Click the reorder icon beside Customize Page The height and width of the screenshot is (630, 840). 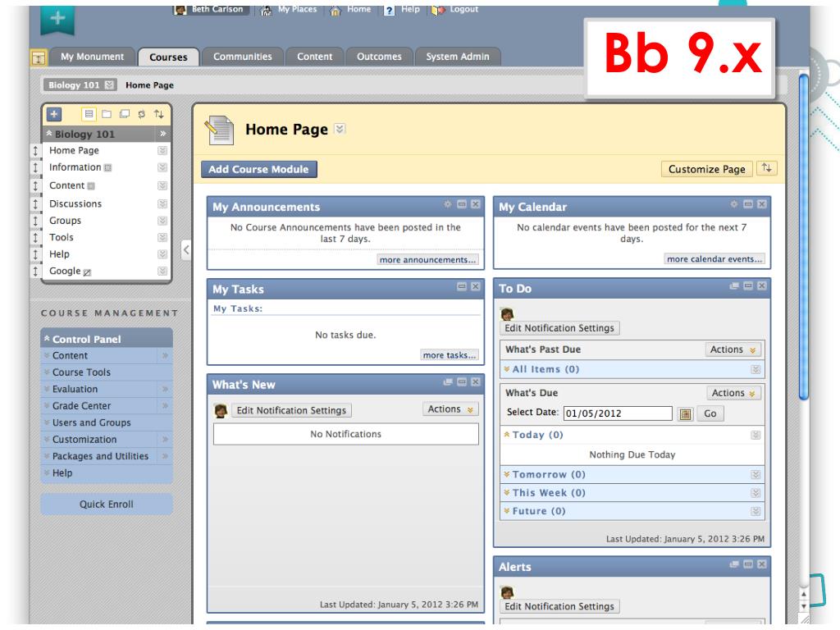point(767,168)
